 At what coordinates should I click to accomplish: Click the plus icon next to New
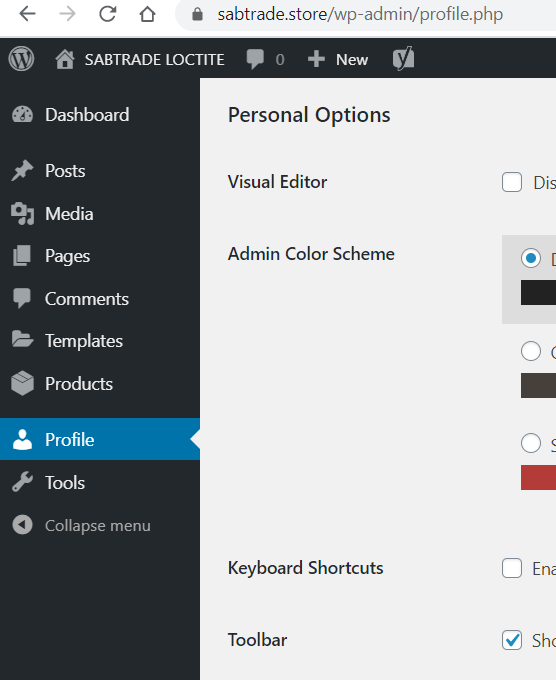tap(316, 59)
